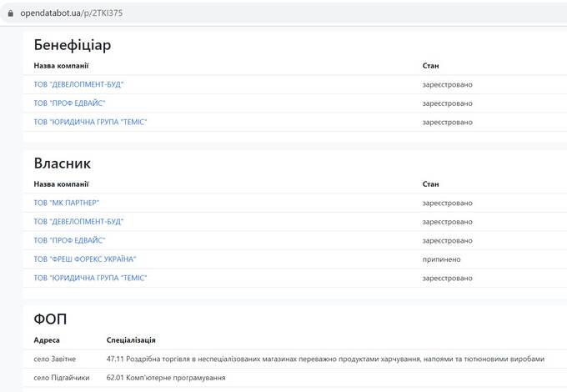The image size is (567, 392).
Task: Open ТОВ "ДЕВЕЛОПМЕНТ-БУД" under Бенефіціар
Action: (x=78, y=84)
